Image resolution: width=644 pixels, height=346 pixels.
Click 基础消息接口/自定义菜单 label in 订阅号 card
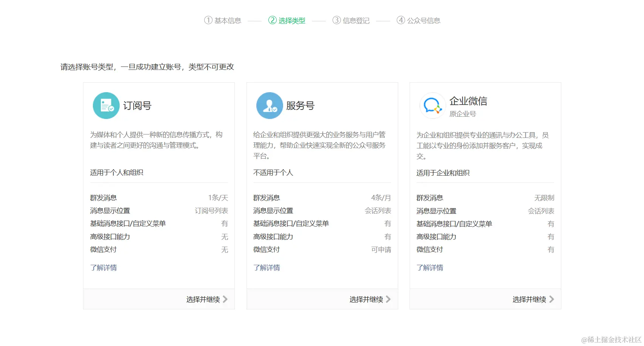click(x=128, y=224)
